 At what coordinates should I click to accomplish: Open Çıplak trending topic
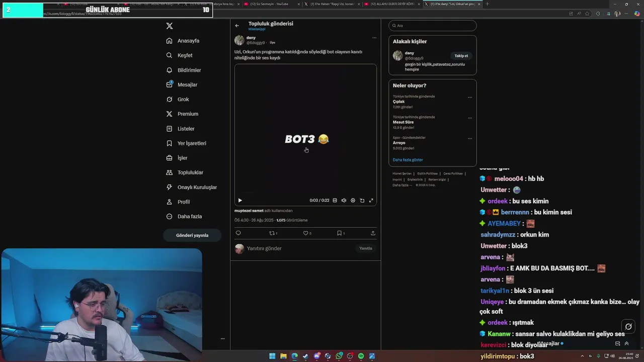point(399,102)
